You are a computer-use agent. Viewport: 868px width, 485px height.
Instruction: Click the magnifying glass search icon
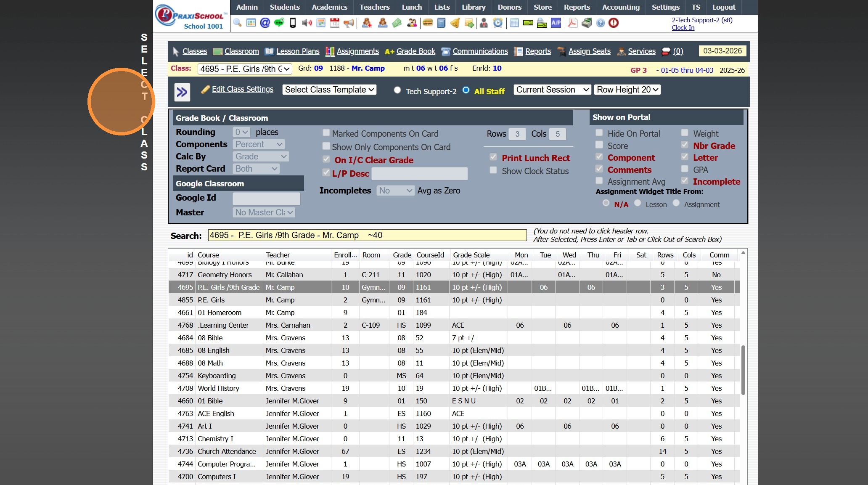click(x=238, y=23)
